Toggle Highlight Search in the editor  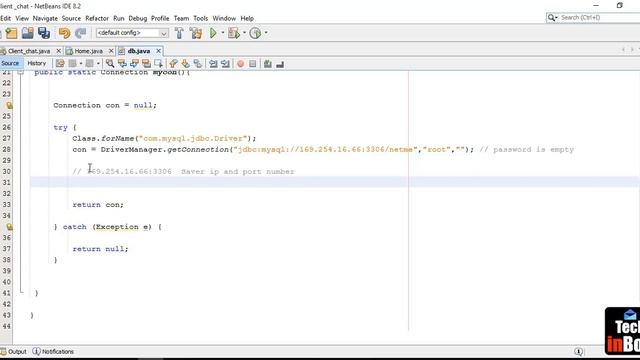(146, 64)
